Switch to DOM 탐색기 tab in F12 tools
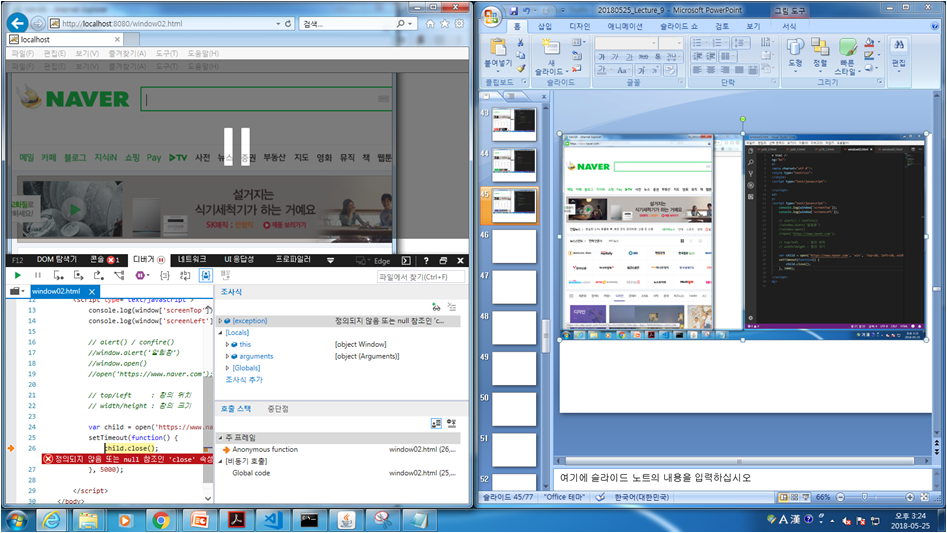 click(x=57, y=260)
